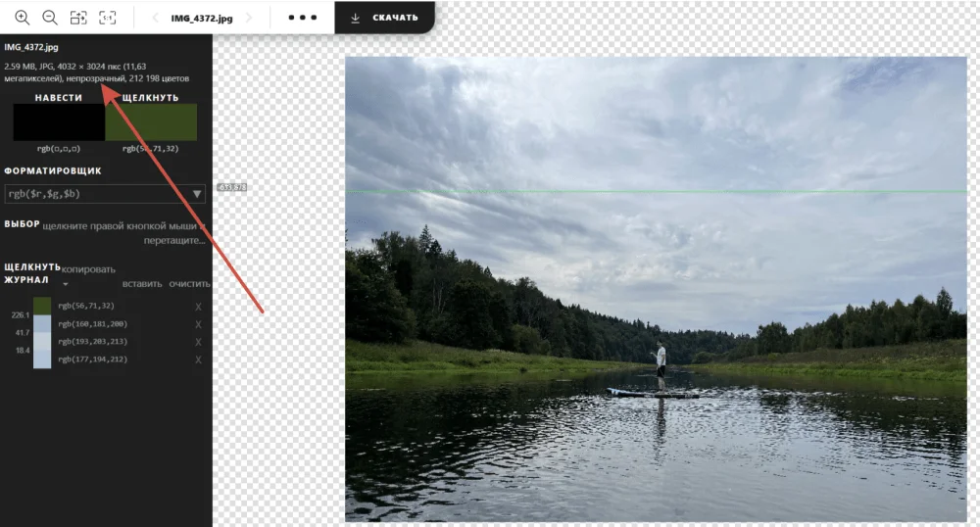The image size is (980, 527).
Task: Click the black НАВЕСТИ hover color swatch
Action: (x=59, y=121)
